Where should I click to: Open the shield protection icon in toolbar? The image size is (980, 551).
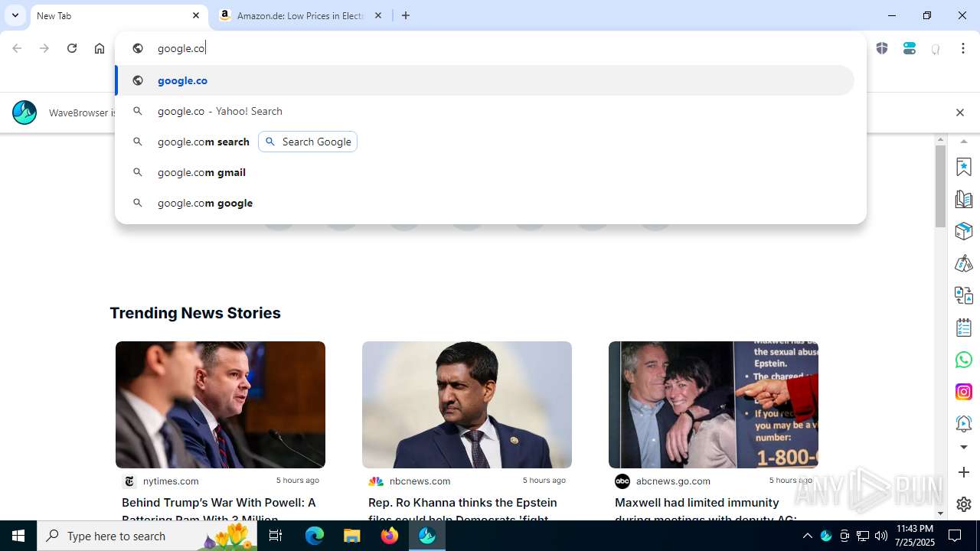coord(882,48)
